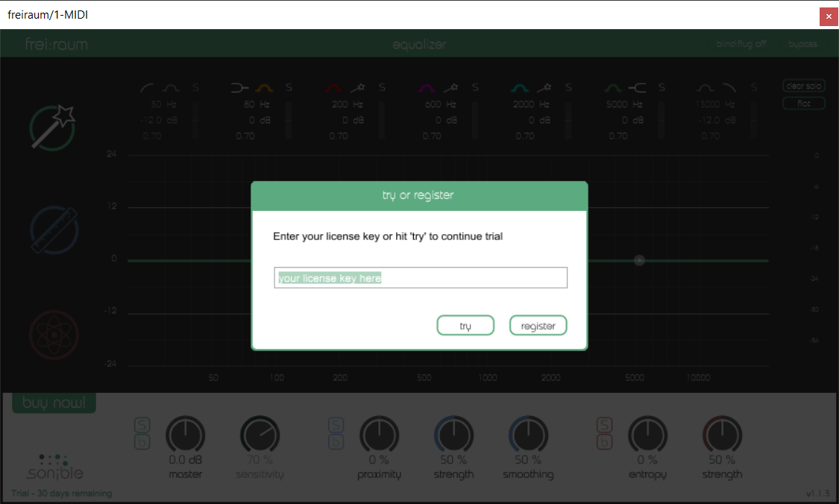
Task: Click the master knob
Action: tap(185, 435)
